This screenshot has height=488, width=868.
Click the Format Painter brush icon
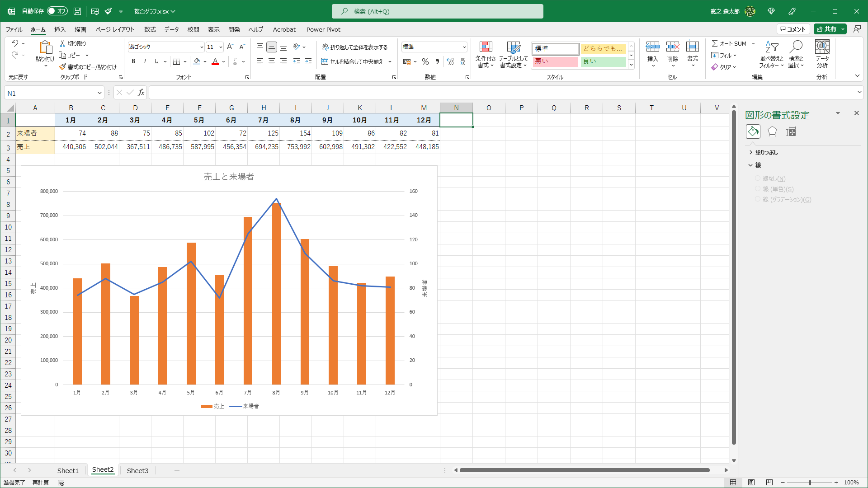[63, 67]
